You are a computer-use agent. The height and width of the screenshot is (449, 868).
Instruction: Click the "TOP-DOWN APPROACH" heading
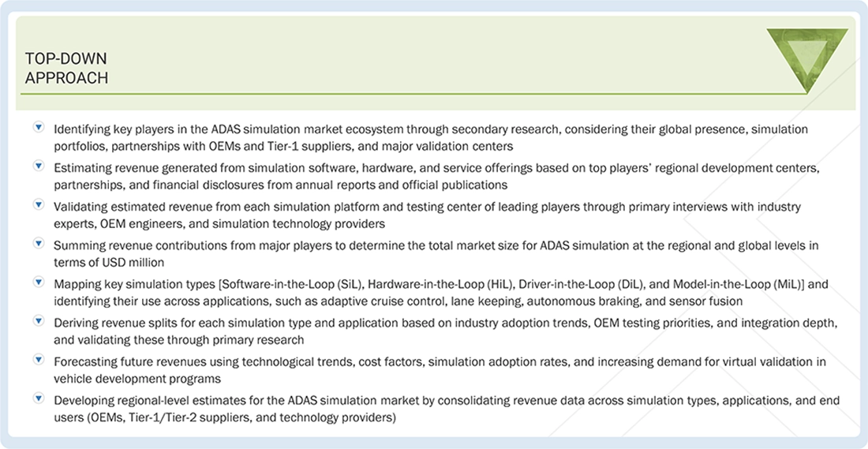point(66,69)
